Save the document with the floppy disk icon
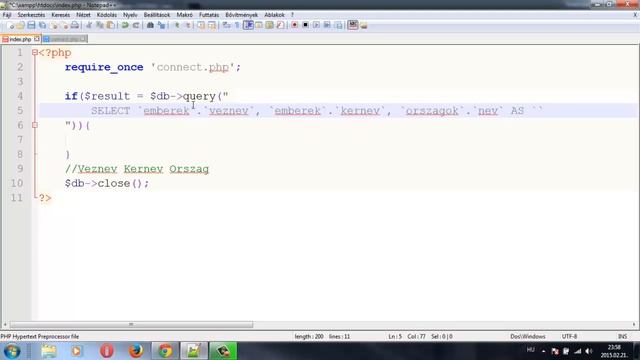 click(31, 25)
